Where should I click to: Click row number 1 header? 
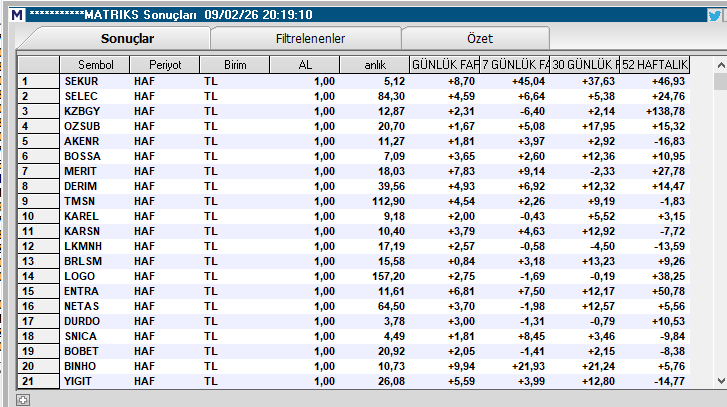(x=38, y=81)
